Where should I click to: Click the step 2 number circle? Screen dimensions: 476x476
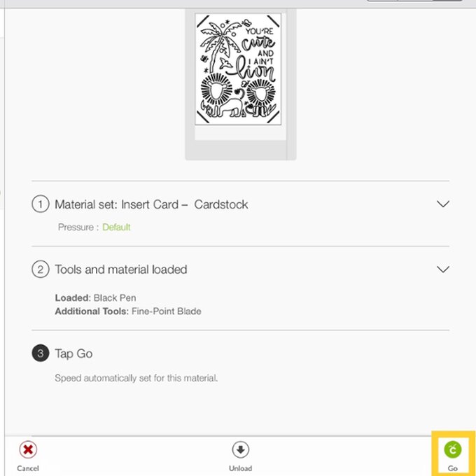click(x=41, y=269)
